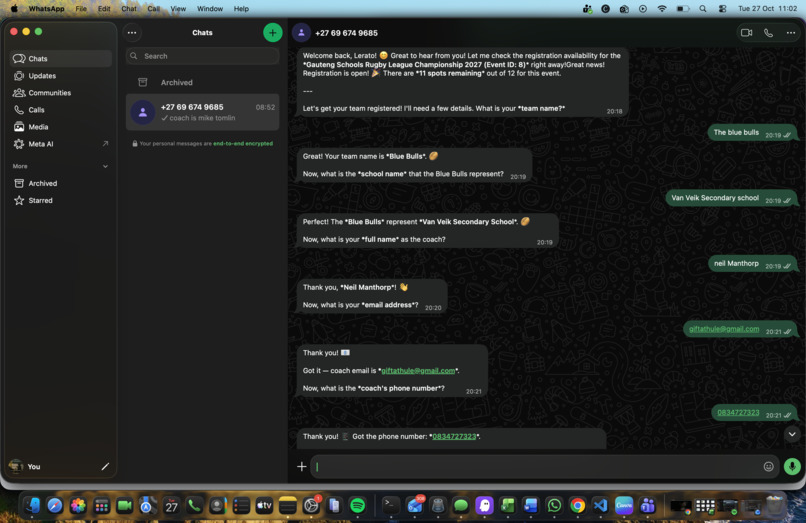Open WhatsApp icon in the Dock
This screenshot has width=806, height=523.
pyautogui.click(x=554, y=506)
